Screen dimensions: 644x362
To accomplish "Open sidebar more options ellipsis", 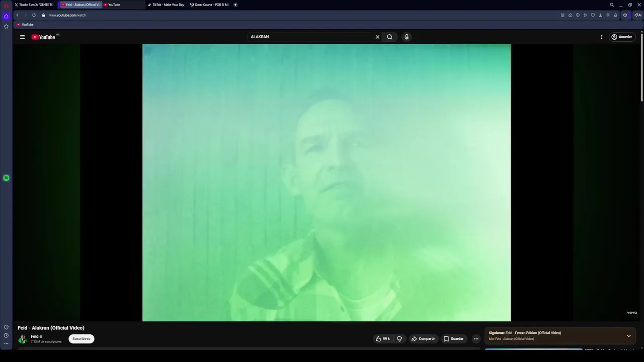I will 6,344.
